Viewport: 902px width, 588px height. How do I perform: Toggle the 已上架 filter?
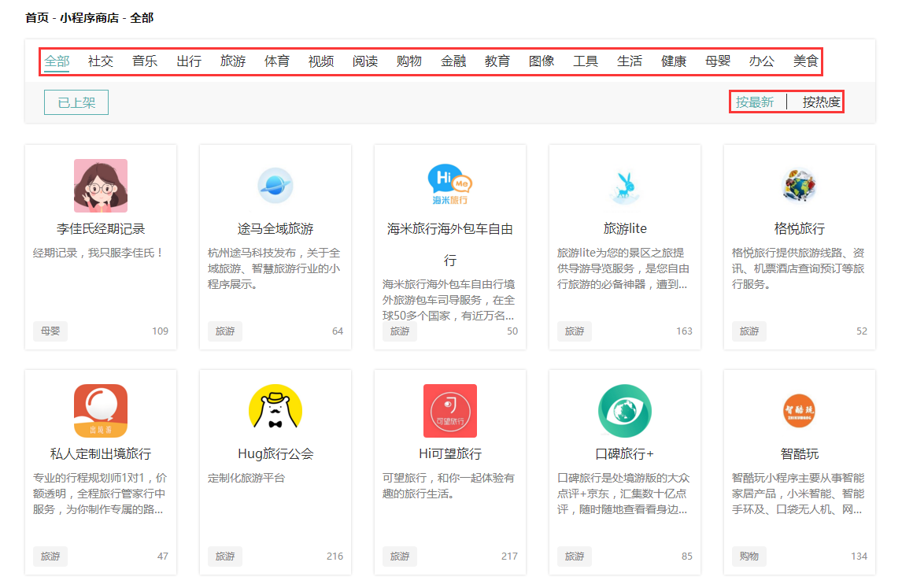coord(76,102)
